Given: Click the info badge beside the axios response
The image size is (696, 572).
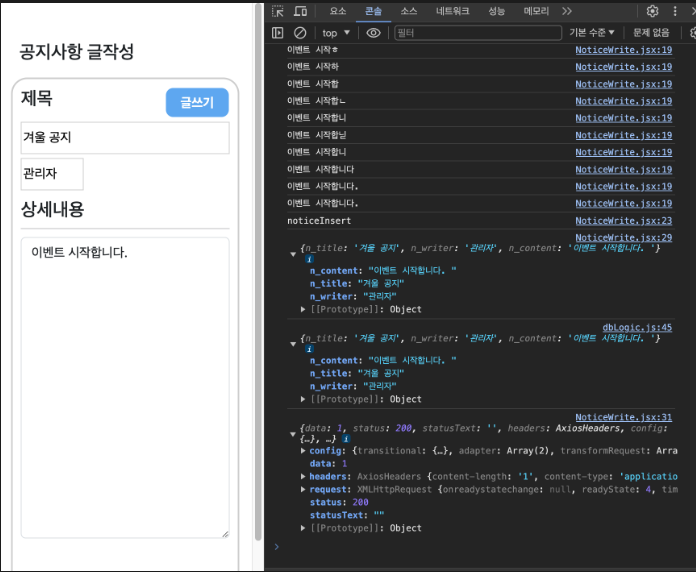Looking at the screenshot, I should [346, 439].
